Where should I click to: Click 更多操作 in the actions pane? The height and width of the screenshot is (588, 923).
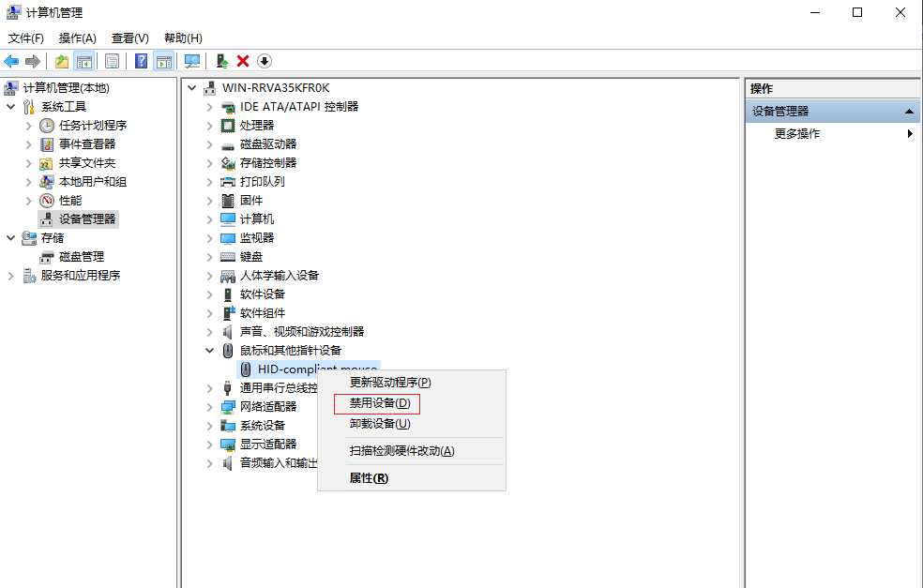[x=797, y=134]
